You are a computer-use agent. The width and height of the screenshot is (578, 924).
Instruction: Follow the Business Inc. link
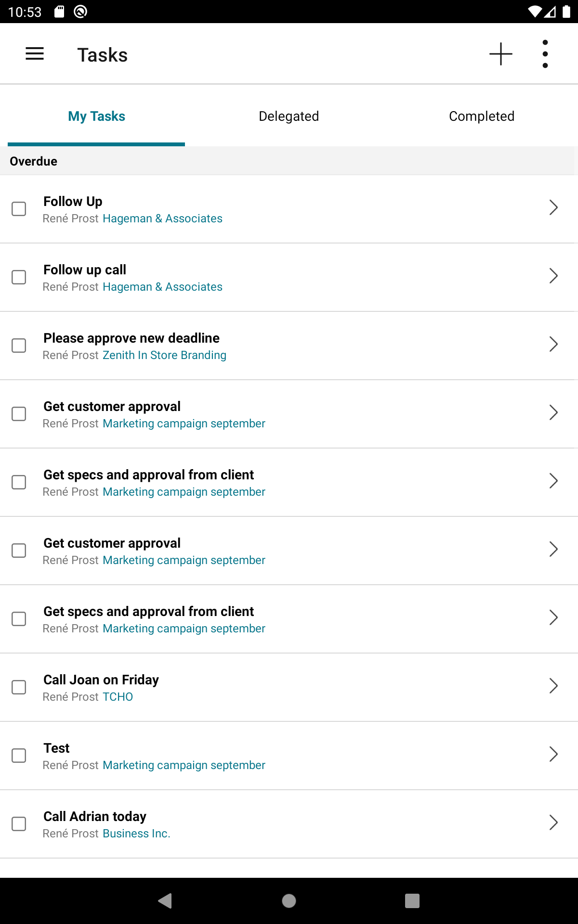(x=136, y=834)
